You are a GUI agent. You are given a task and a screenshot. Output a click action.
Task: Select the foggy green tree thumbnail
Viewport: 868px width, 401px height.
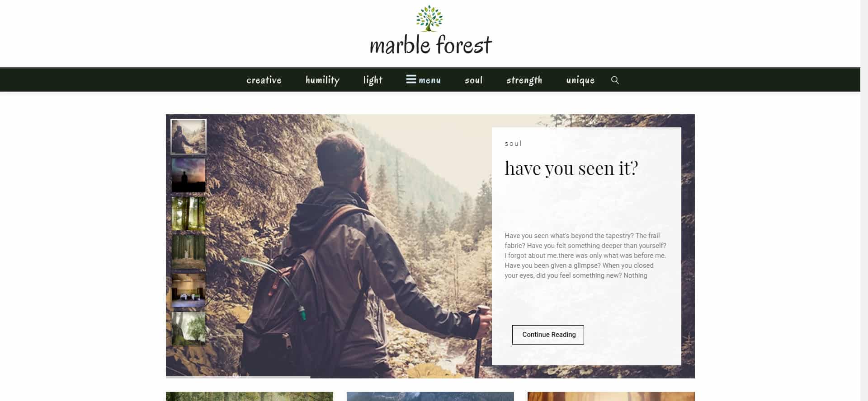189,329
